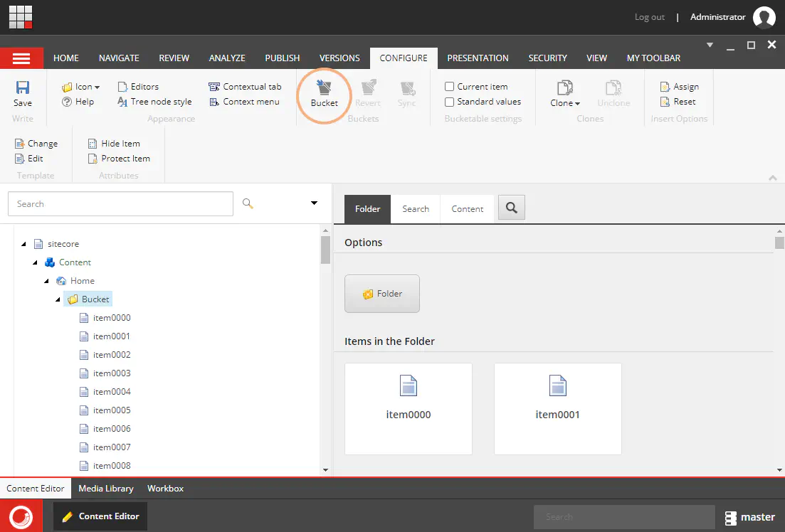The height and width of the screenshot is (532, 785).
Task: Open the ribbon options down arrow
Action: point(710,45)
